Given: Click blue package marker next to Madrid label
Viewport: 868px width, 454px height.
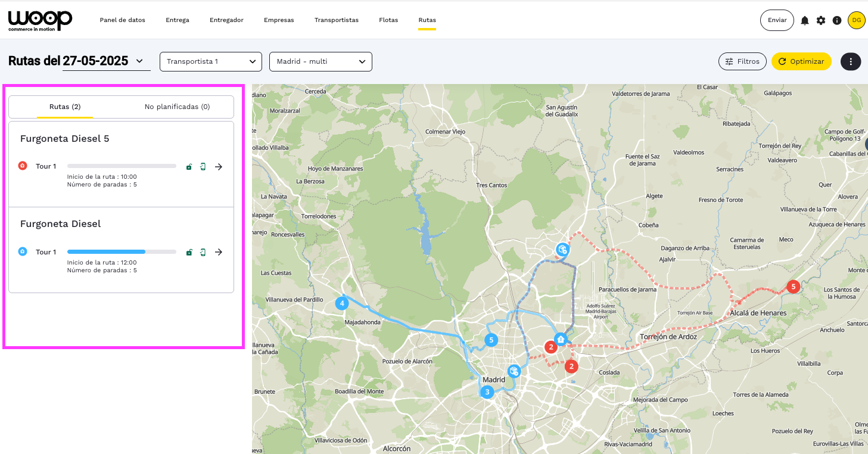Looking at the screenshot, I should 514,371.
